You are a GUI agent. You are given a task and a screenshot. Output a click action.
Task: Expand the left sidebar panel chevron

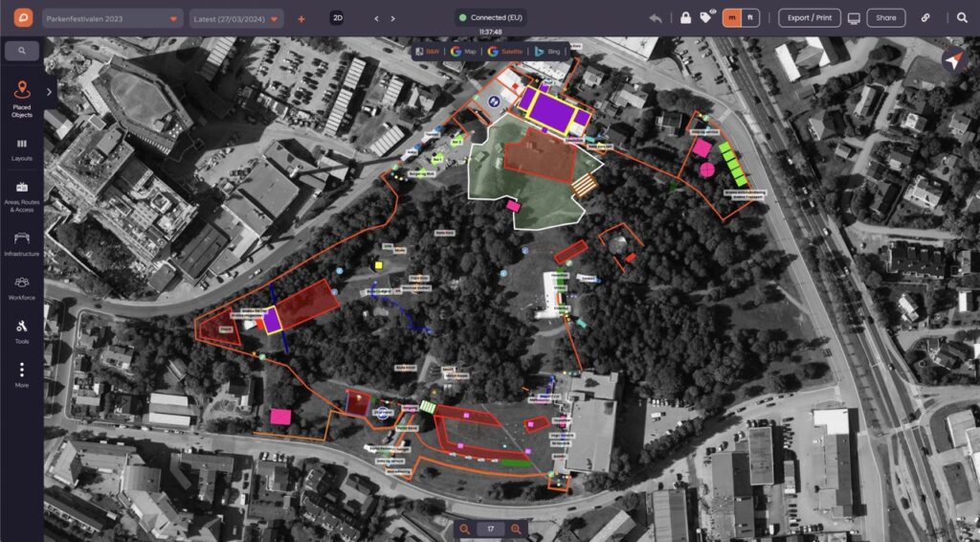(x=50, y=92)
